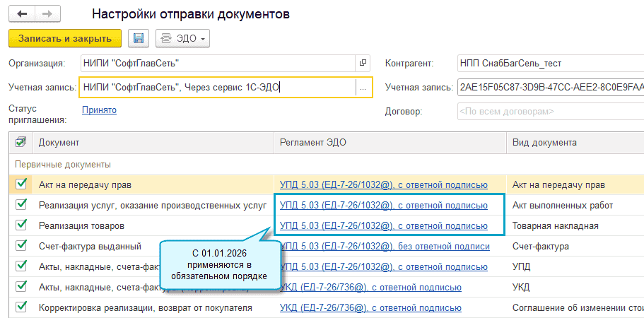Screen dimensions: 644x318
Task: Open the Организация field's open-form icon
Action: (x=363, y=63)
